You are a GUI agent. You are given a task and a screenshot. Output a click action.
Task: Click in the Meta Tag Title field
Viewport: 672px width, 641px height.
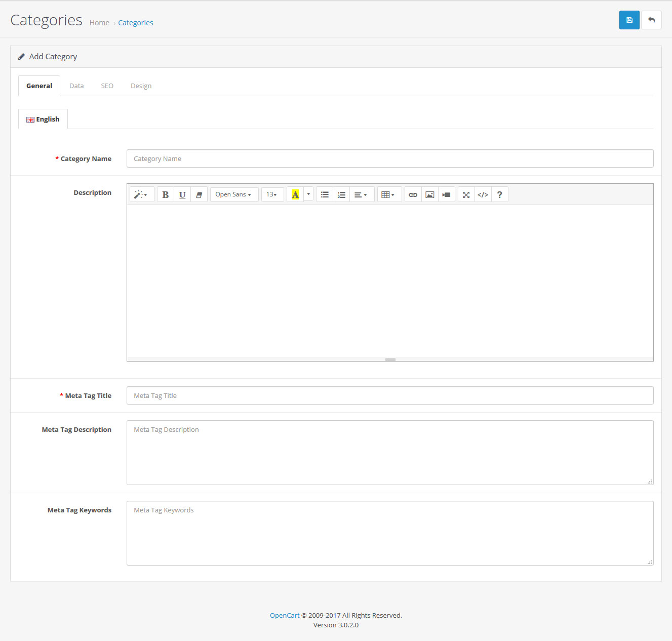point(390,395)
